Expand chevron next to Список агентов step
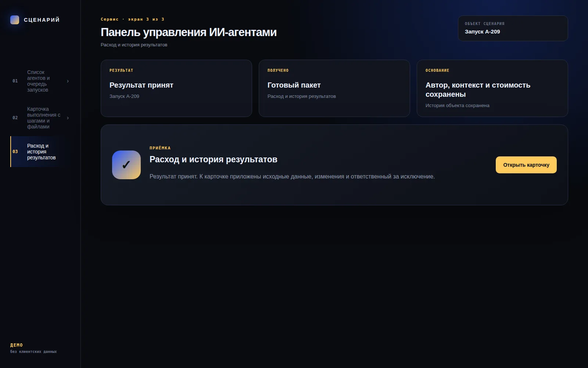This screenshot has height=368, width=588. click(x=68, y=81)
